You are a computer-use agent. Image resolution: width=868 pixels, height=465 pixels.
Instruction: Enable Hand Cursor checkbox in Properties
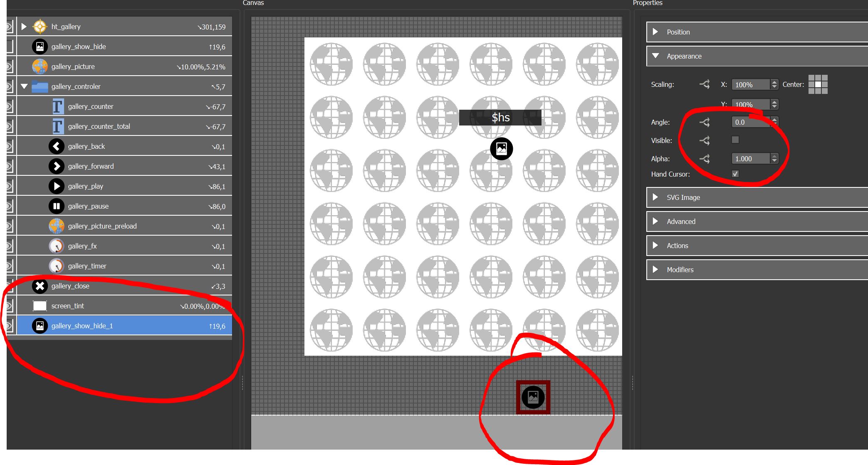[x=735, y=173]
